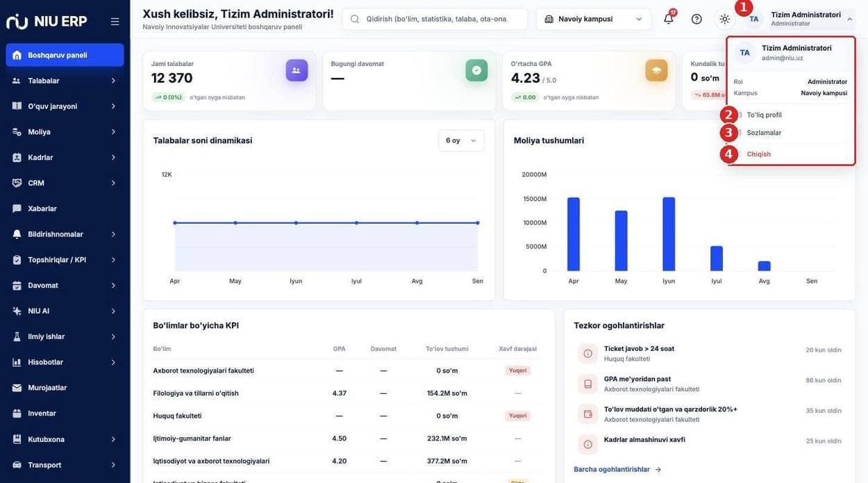Click the To'lov muddati o'tgan alert icon
Image resolution: width=868 pixels, height=483 pixels.
[588, 414]
